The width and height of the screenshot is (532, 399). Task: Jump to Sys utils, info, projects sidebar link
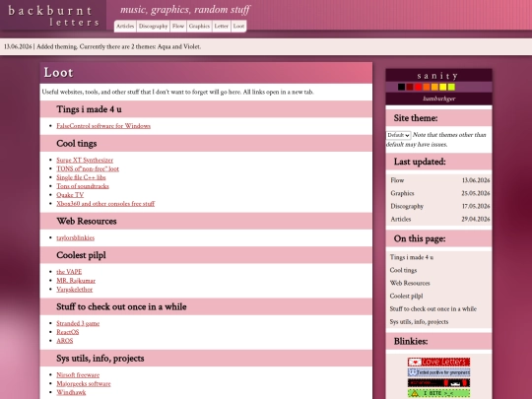(x=419, y=322)
